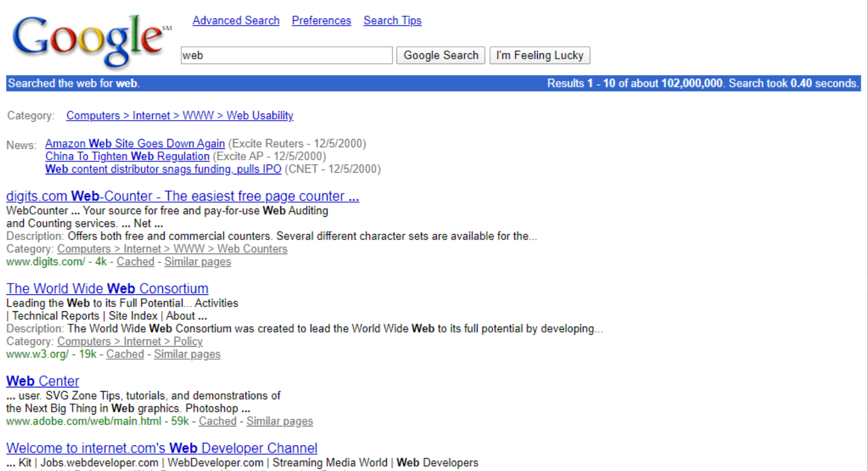
Task: Open news Amazon Web Site Goes Down Again
Action: click(135, 143)
